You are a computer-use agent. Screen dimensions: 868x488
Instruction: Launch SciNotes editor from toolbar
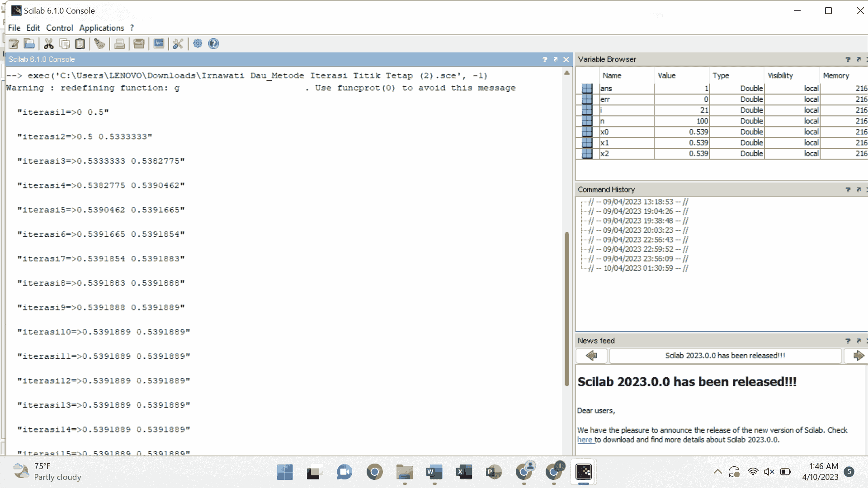tap(14, 44)
